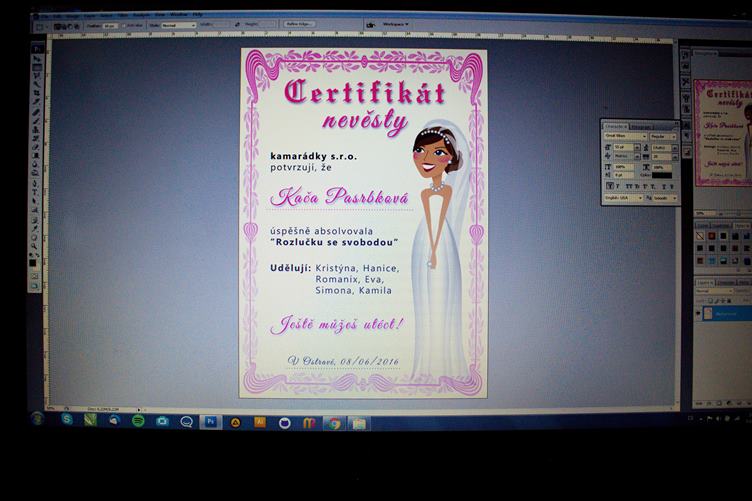Switch to the Channels tab

tap(726, 283)
